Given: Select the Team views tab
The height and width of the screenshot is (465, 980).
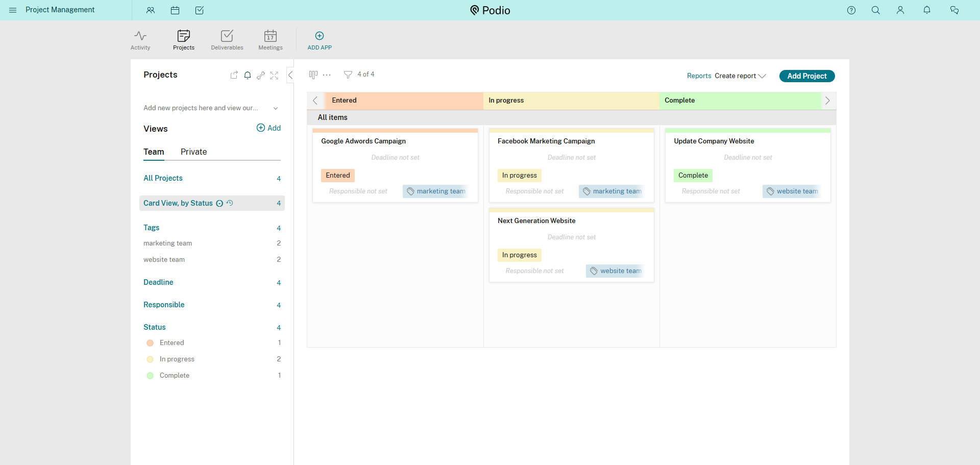Looking at the screenshot, I should click(154, 152).
